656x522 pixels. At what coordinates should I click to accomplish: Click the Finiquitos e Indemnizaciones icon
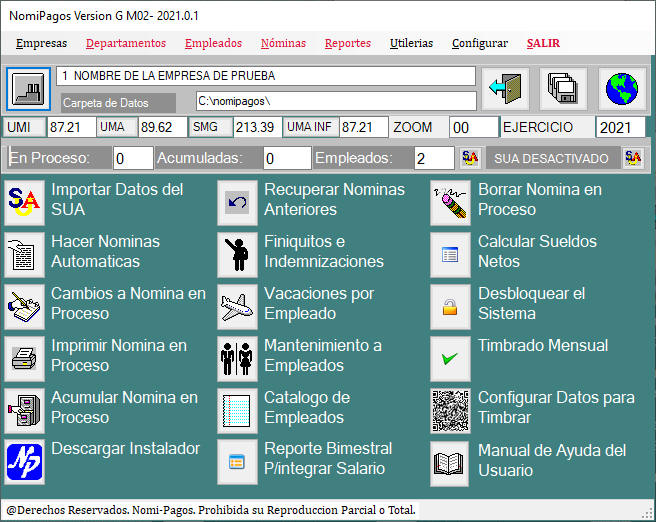[x=238, y=252]
